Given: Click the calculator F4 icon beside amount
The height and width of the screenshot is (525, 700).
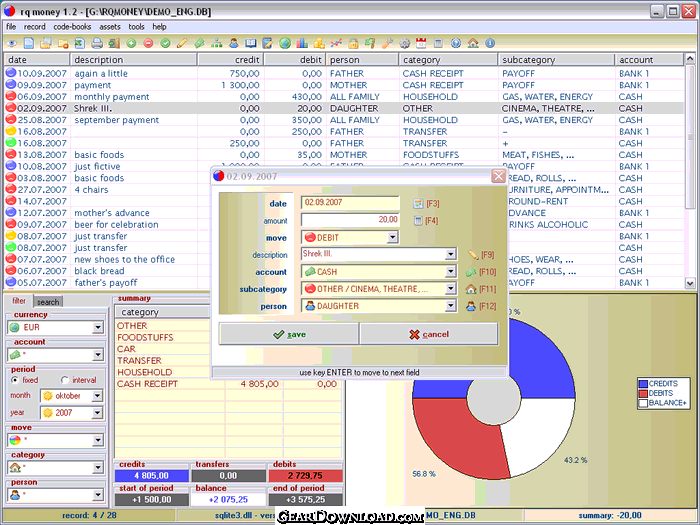Looking at the screenshot, I should [418, 221].
